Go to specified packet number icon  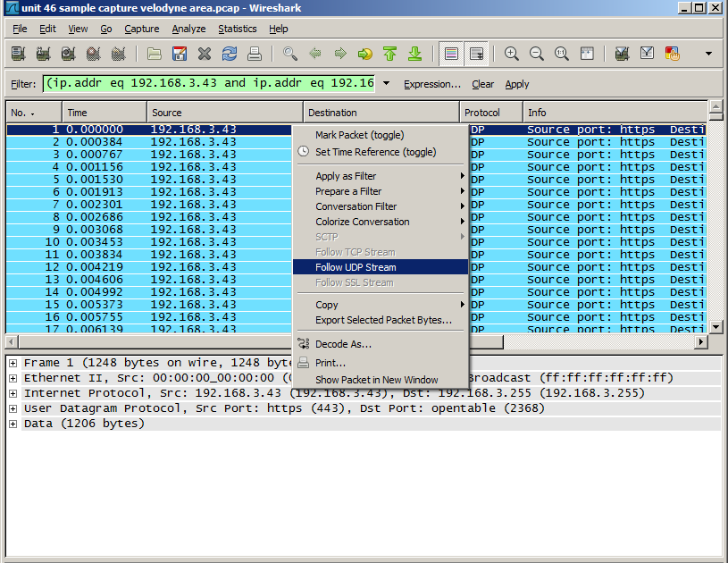click(x=365, y=54)
